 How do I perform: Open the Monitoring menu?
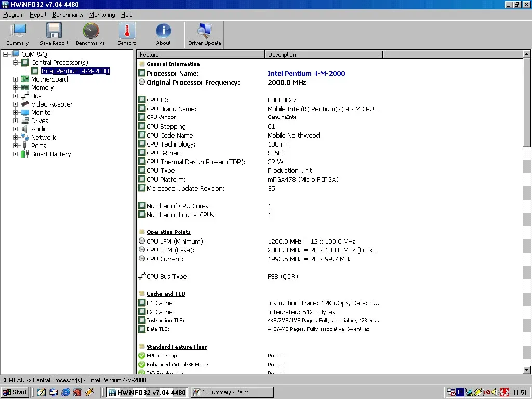tap(102, 15)
